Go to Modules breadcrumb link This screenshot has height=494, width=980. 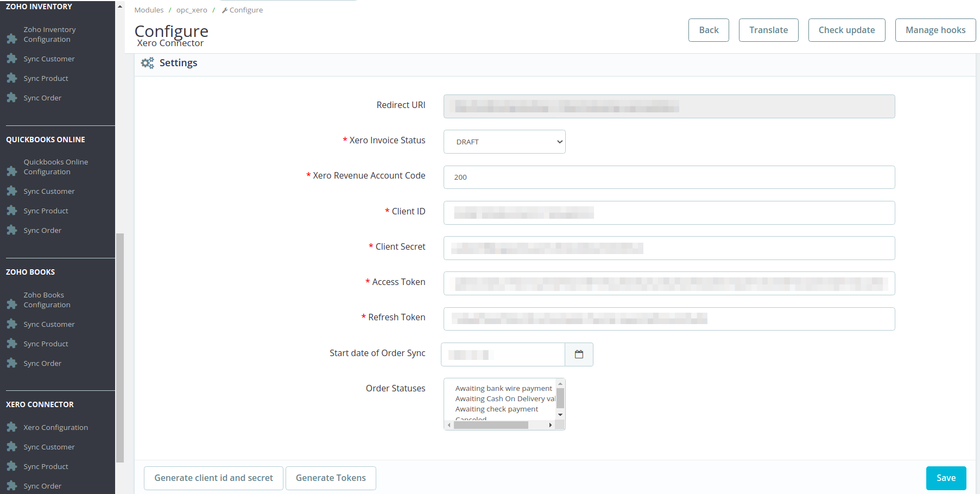pos(149,10)
